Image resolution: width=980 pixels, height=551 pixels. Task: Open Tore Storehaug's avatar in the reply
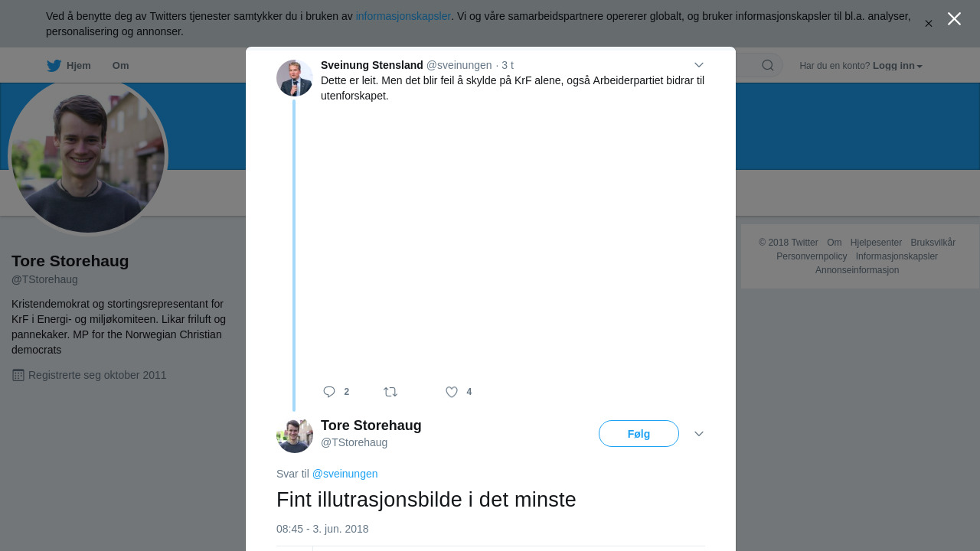[295, 435]
